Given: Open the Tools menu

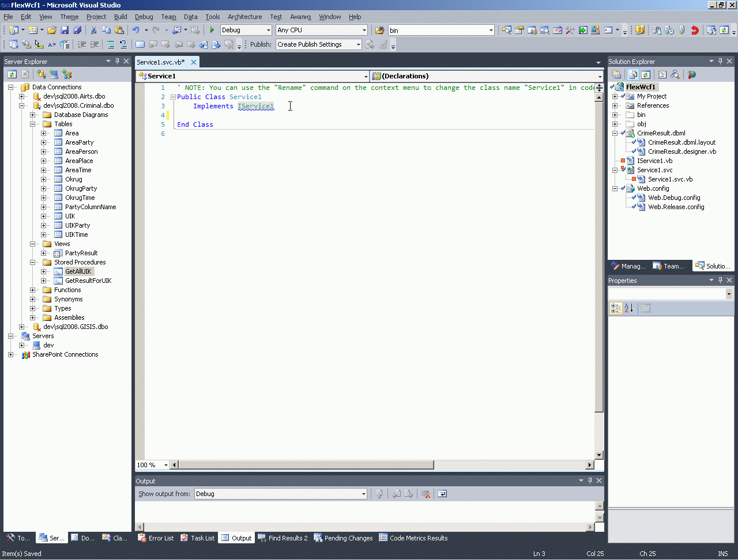Looking at the screenshot, I should (x=213, y=17).
